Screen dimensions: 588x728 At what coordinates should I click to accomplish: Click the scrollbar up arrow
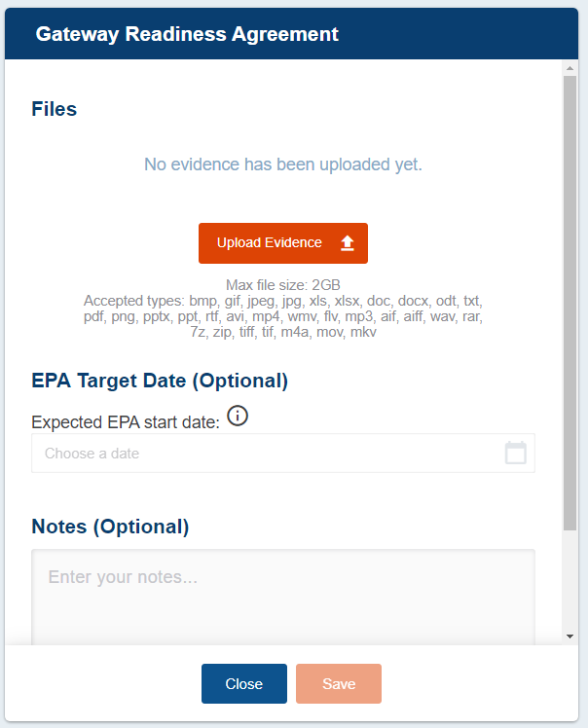tap(570, 68)
